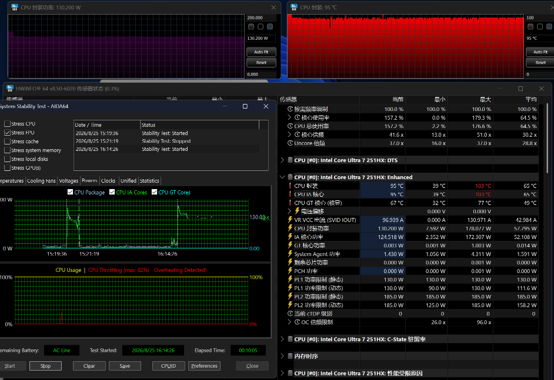Click lightning icon on PCH power row
The width and height of the screenshot is (554, 380).
tap(290, 271)
